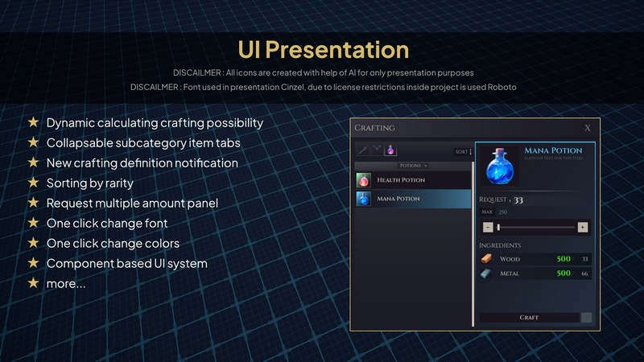Click the small square beside Craft

[587, 318]
